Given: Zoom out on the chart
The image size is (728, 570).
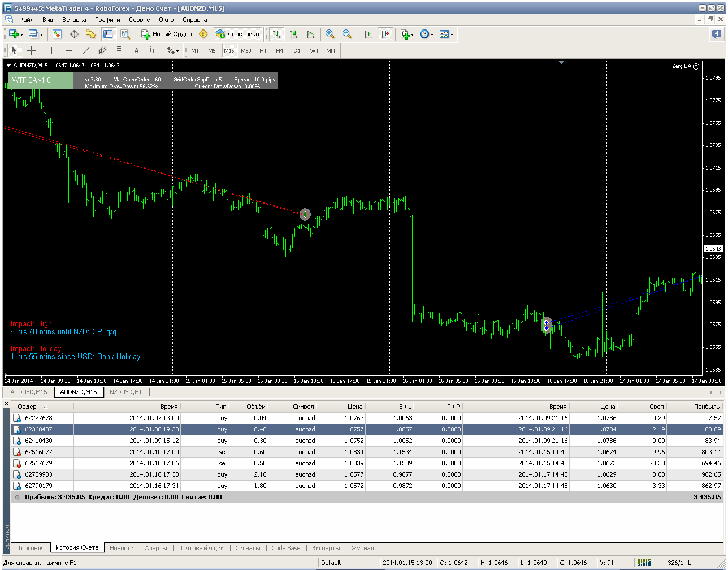Looking at the screenshot, I should pos(347,34).
